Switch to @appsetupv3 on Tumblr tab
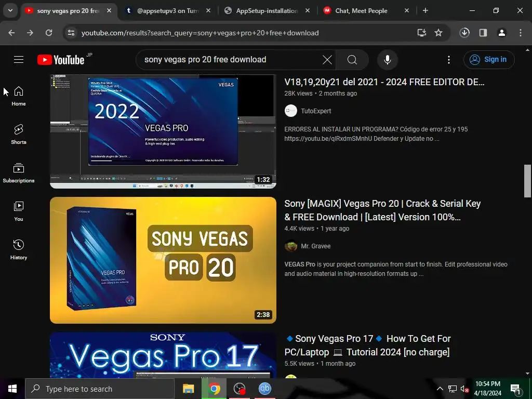 click(x=168, y=11)
